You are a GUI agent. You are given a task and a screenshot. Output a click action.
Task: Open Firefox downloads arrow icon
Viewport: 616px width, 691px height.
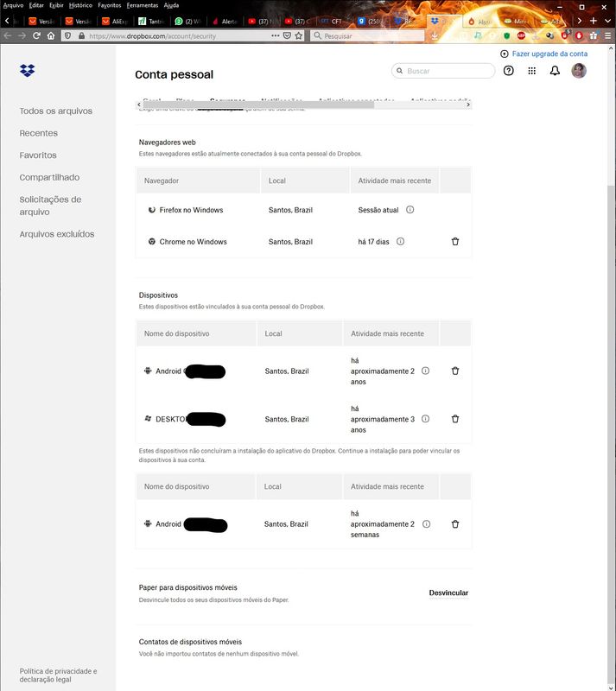pos(435,35)
